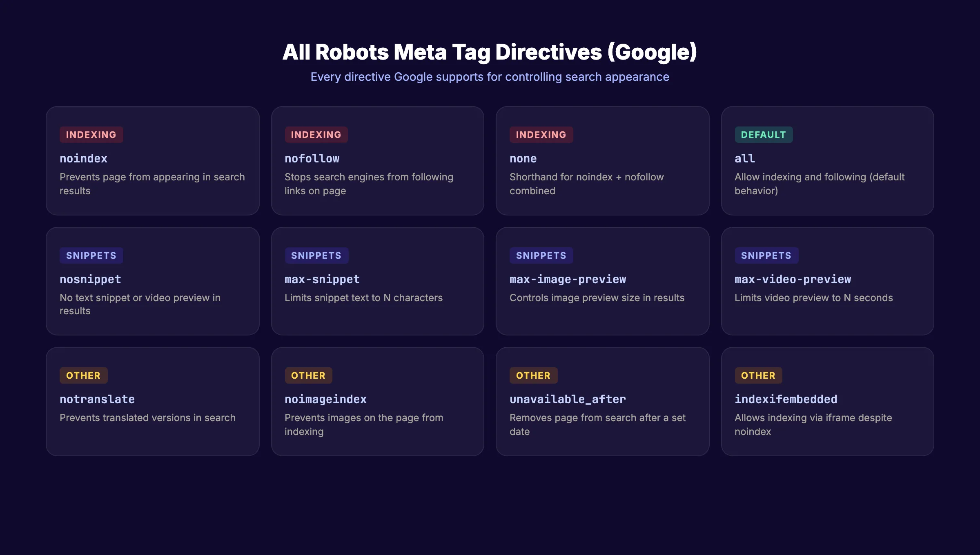Click 'Allow indexing and following (default behavior)'

(820, 184)
